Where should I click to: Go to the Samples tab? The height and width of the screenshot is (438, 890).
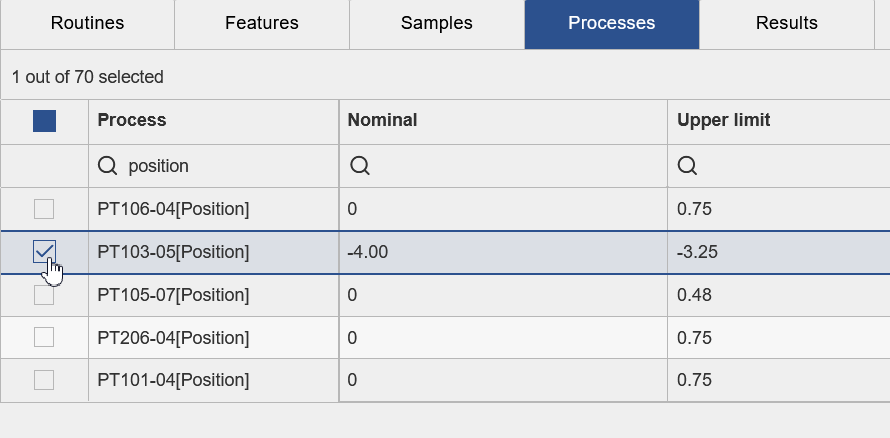tap(436, 23)
